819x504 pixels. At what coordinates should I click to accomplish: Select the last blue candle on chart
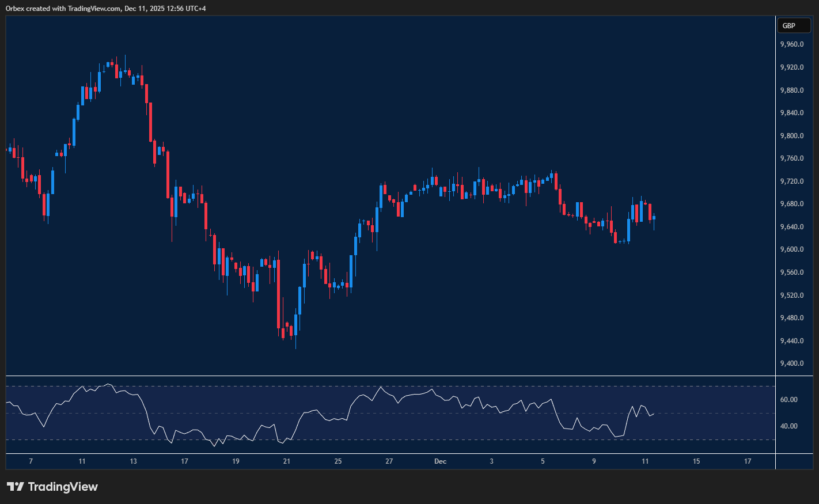click(x=654, y=218)
